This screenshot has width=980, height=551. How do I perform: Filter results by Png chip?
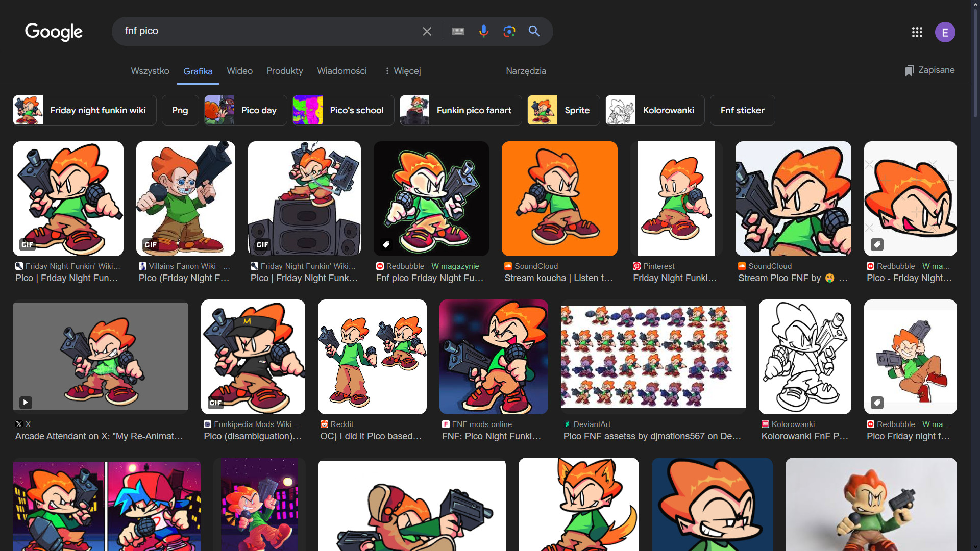(180, 110)
